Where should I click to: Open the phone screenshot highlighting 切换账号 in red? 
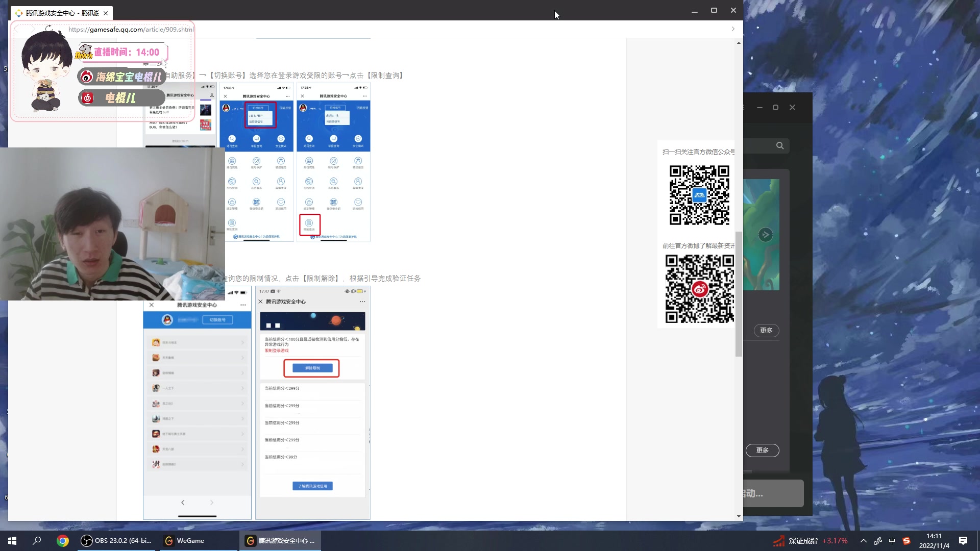256,163
